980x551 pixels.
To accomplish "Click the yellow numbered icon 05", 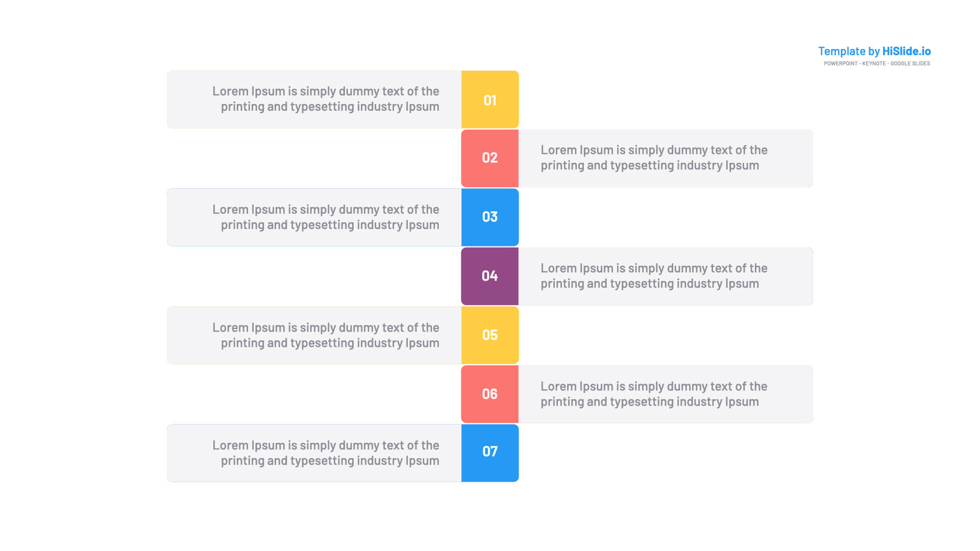I will (x=489, y=334).
